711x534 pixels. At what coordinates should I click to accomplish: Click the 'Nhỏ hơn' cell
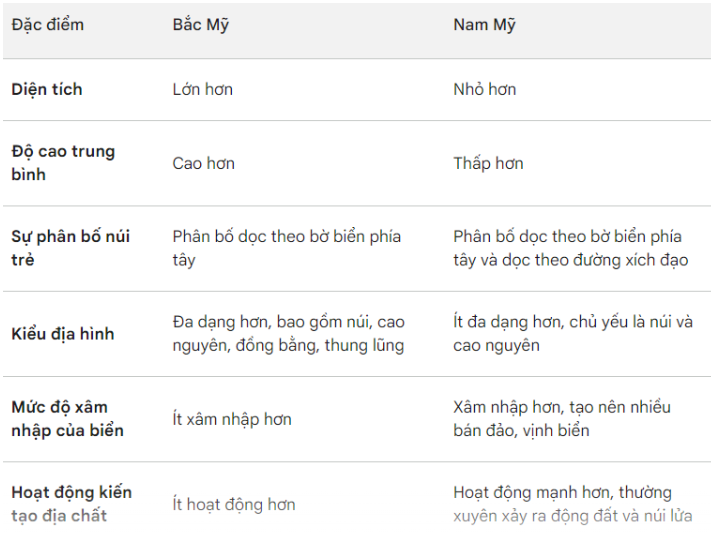tap(485, 89)
